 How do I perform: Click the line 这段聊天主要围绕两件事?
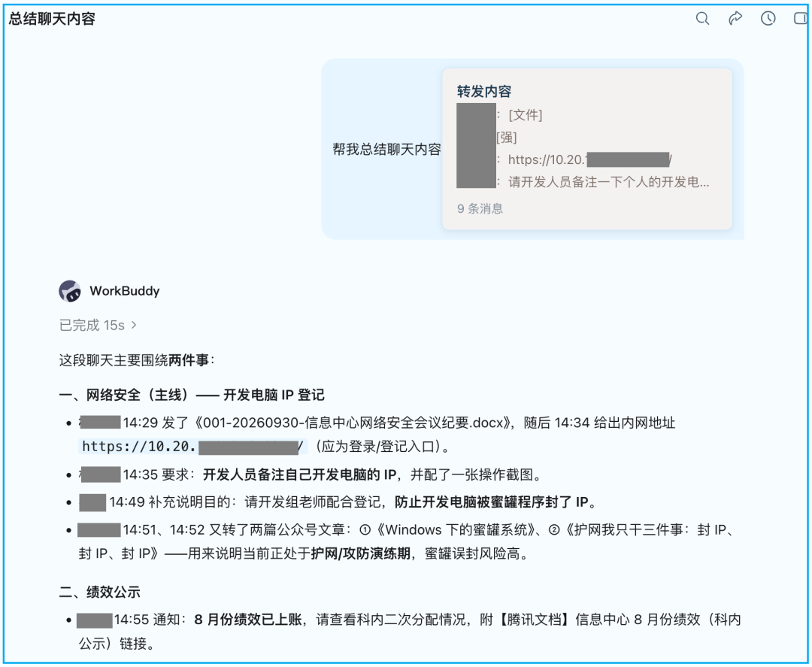(136, 360)
